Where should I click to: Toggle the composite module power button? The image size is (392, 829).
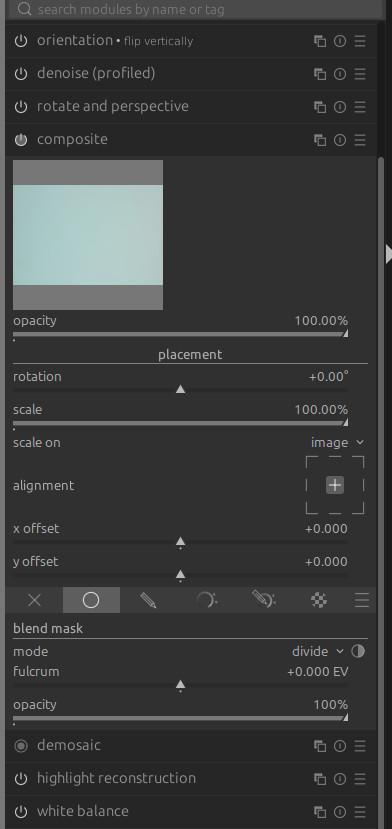21,140
